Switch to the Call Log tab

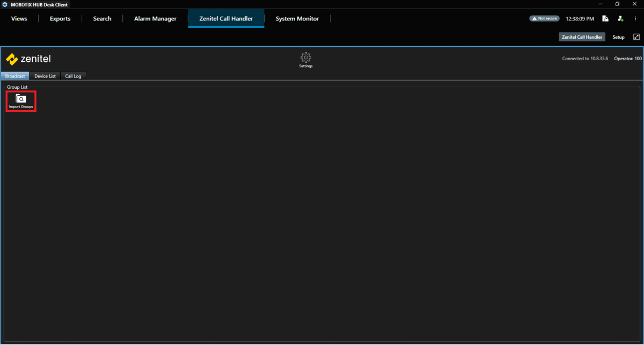point(73,76)
